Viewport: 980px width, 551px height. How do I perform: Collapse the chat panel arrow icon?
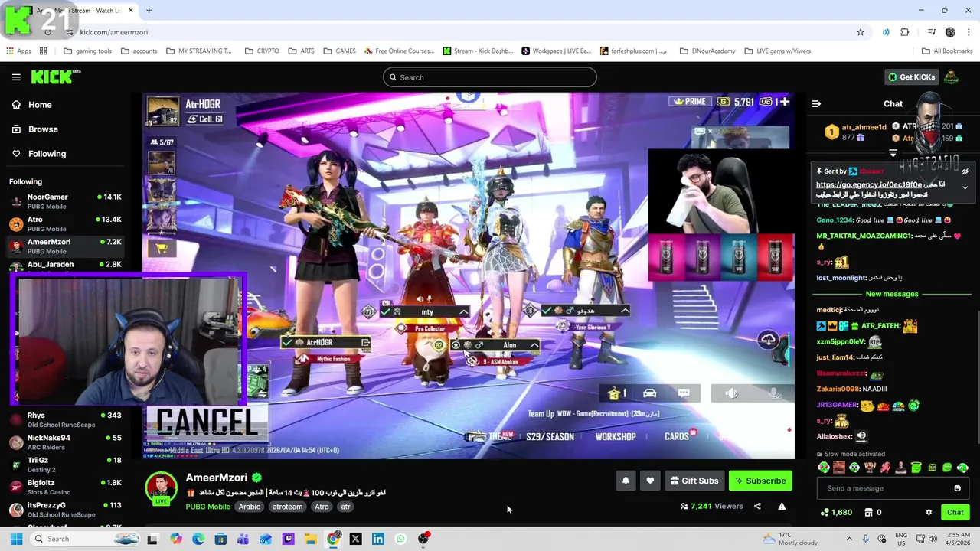[816, 103]
